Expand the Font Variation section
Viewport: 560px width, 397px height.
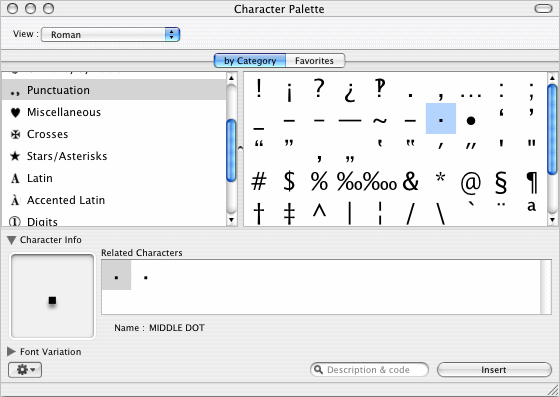tap(11, 352)
